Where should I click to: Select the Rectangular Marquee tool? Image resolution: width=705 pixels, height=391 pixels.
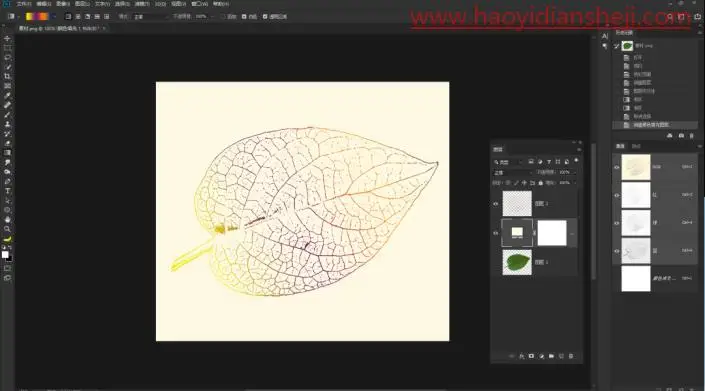7,48
